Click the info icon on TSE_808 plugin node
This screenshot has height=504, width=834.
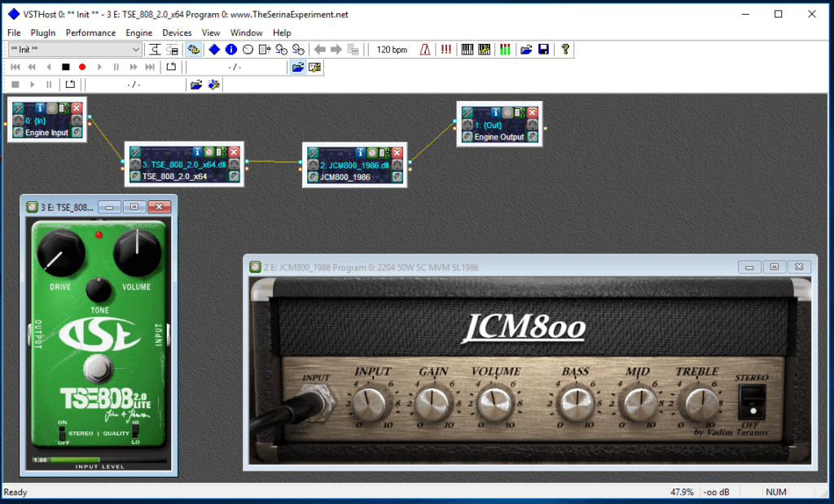(x=197, y=152)
